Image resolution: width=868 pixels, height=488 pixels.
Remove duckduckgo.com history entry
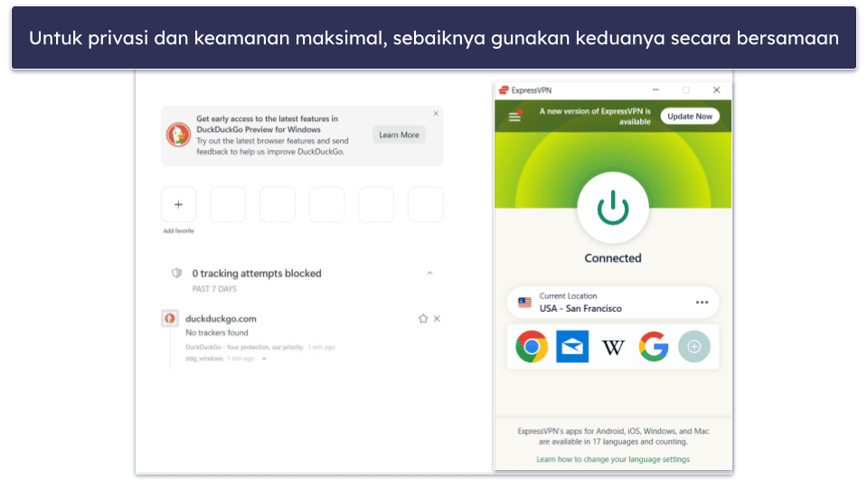coord(437,319)
